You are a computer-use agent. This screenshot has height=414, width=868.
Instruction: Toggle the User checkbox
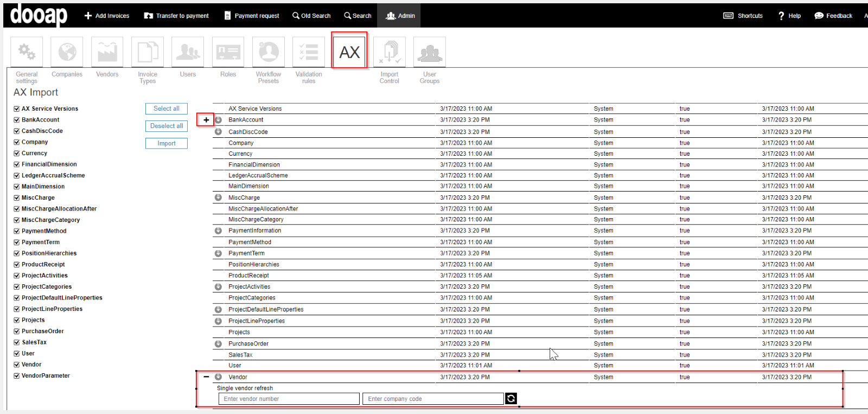[17, 354]
